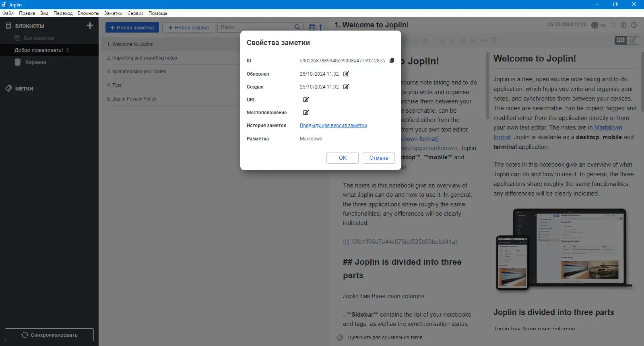Insert a checkbox list
The width and height of the screenshot is (644, 346).
pos(462,41)
